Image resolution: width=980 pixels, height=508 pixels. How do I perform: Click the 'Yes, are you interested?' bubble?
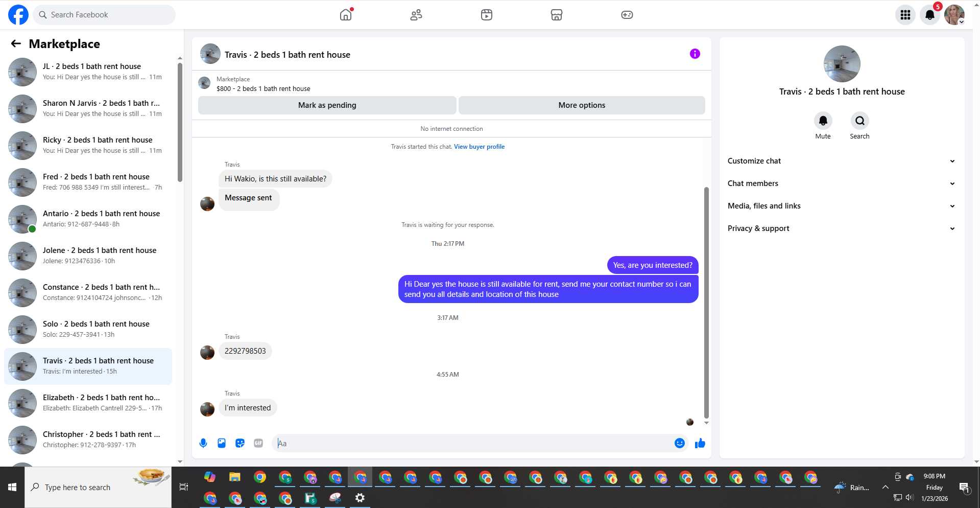pos(653,265)
